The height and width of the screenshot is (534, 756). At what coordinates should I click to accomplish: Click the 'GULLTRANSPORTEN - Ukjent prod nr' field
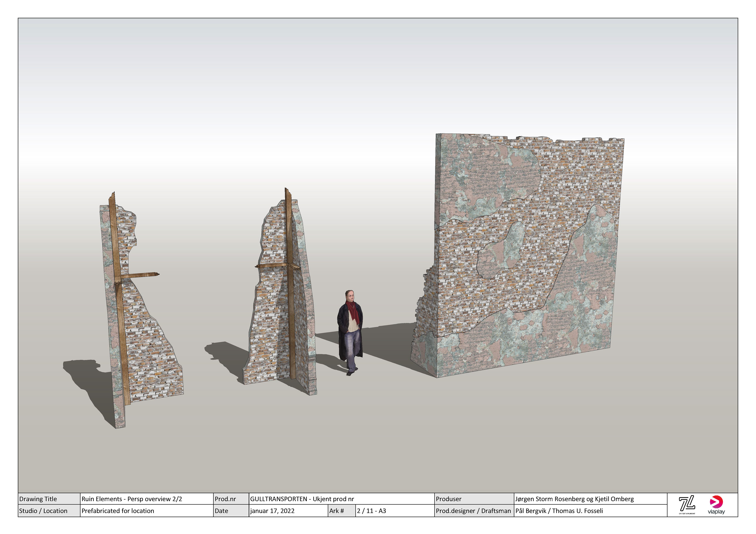tap(302, 499)
